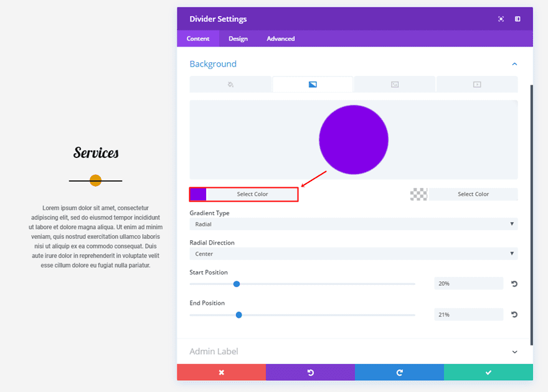Click the snap modal to sidebar icon
This screenshot has height=392, width=548.
pos(517,19)
